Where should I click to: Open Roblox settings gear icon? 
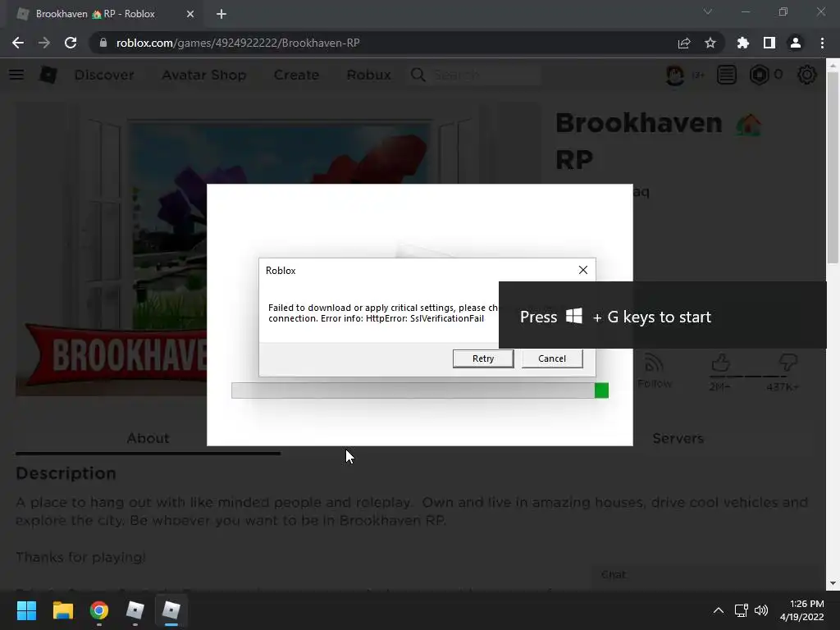tap(807, 75)
